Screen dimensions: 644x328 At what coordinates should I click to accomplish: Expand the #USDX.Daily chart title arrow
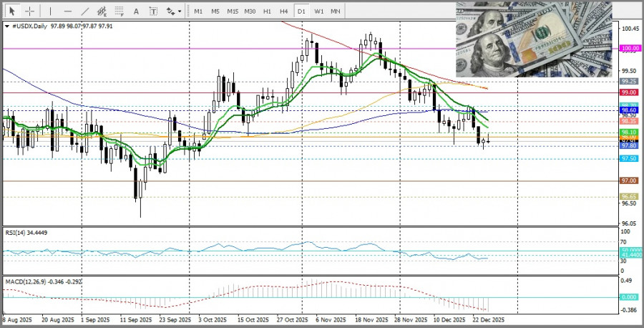pyautogui.click(x=7, y=26)
